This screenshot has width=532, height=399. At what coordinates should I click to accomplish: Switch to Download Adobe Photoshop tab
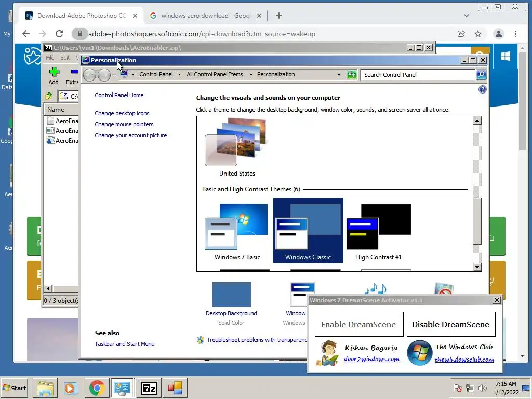pos(82,16)
